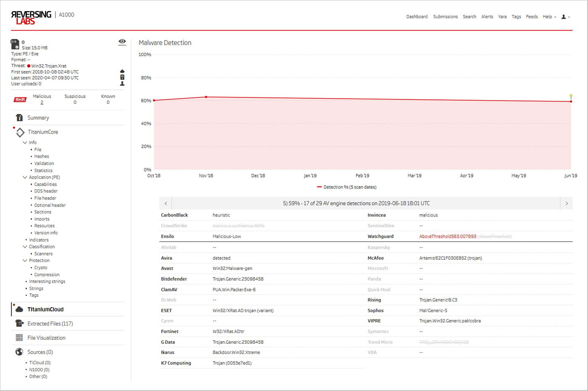Select Optional header tree item
Screen dimensions: 588x391
click(x=50, y=205)
